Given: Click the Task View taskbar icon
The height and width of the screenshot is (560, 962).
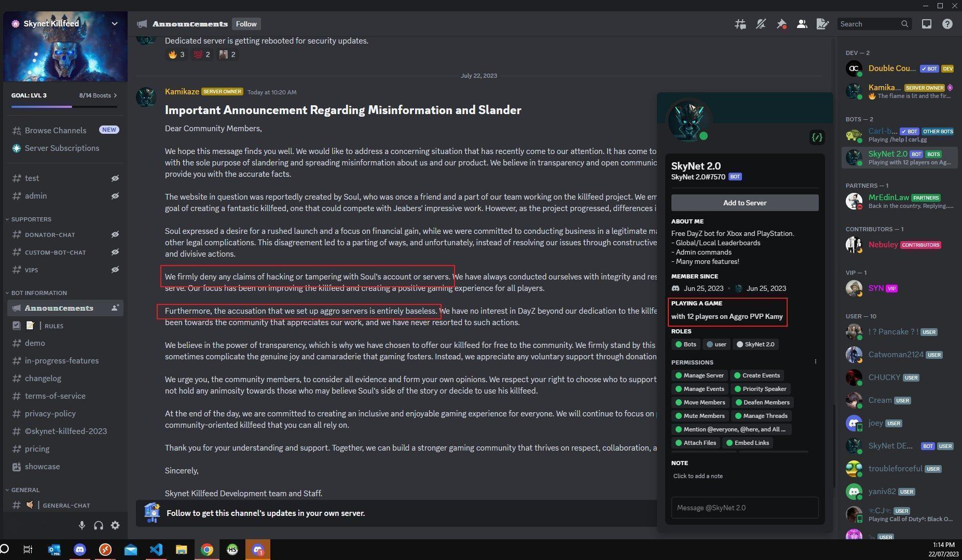Looking at the screenshot, I should tap(29, 550).
